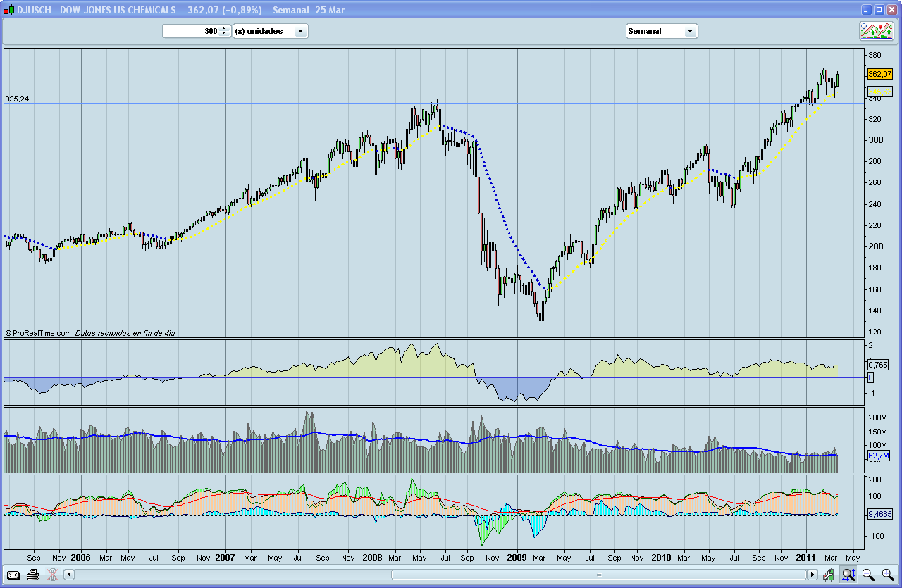This screenshot has width=902, height=588.
Task: Click the title text 'DJUSCH - DOW JONES US CHEMICALS'
Action: tap(97, 10)
